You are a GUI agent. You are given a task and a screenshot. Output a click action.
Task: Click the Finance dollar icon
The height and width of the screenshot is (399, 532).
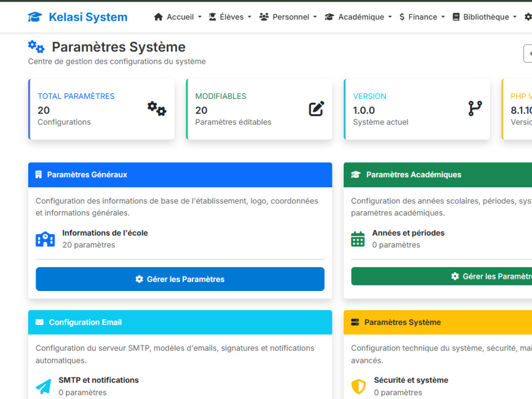(x=402, y=17)
